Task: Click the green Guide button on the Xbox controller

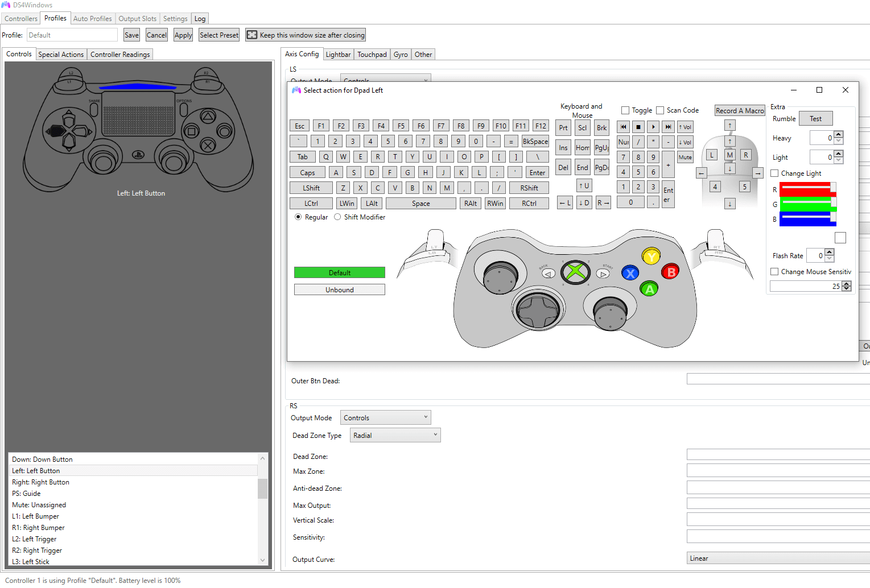Action: [x=575, y=272]
